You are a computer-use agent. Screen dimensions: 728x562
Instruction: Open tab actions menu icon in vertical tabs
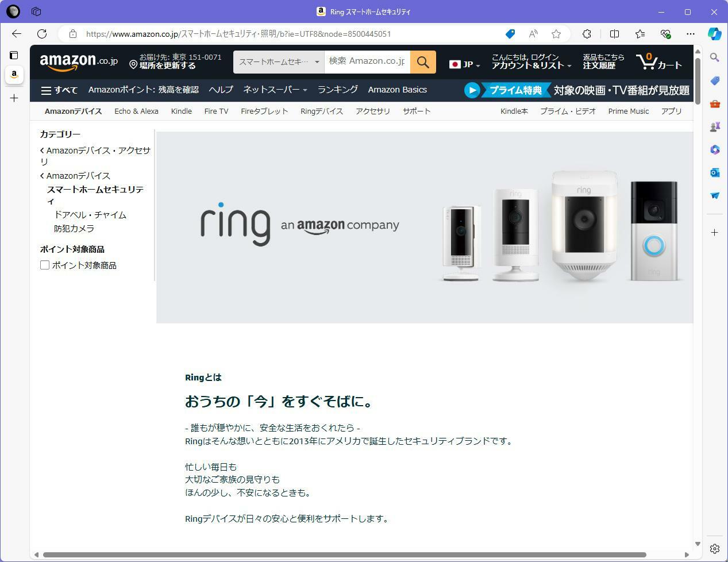[14, 55]
